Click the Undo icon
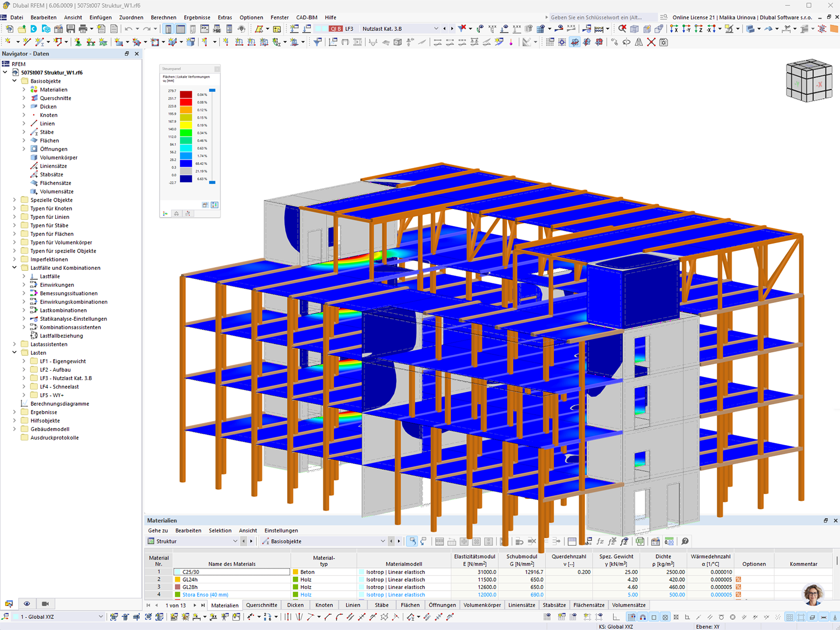This screenshot has width=840, height=630. tap(129, 29)
